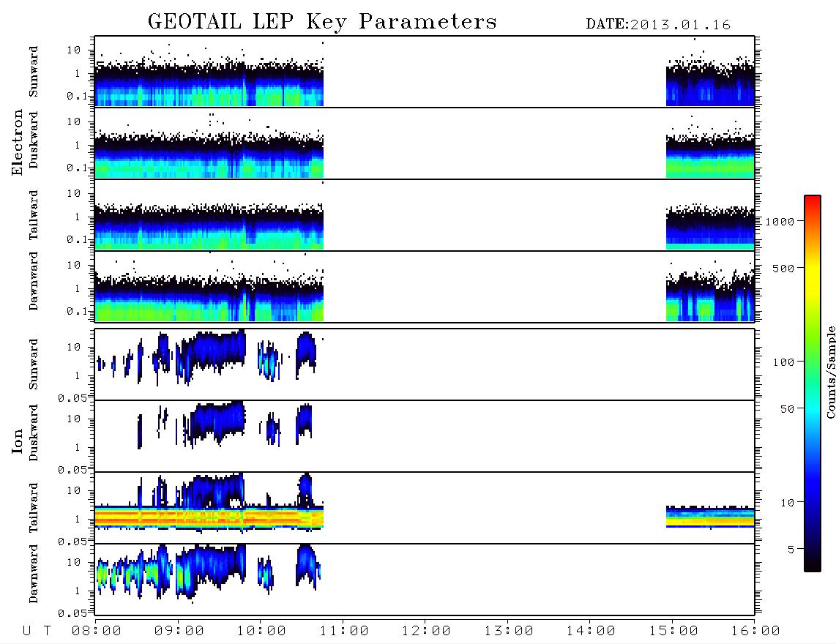Click Ion Dawnward green burst near 08:00
This screenshot has width=836, height=644.
[x=102, y=574]
